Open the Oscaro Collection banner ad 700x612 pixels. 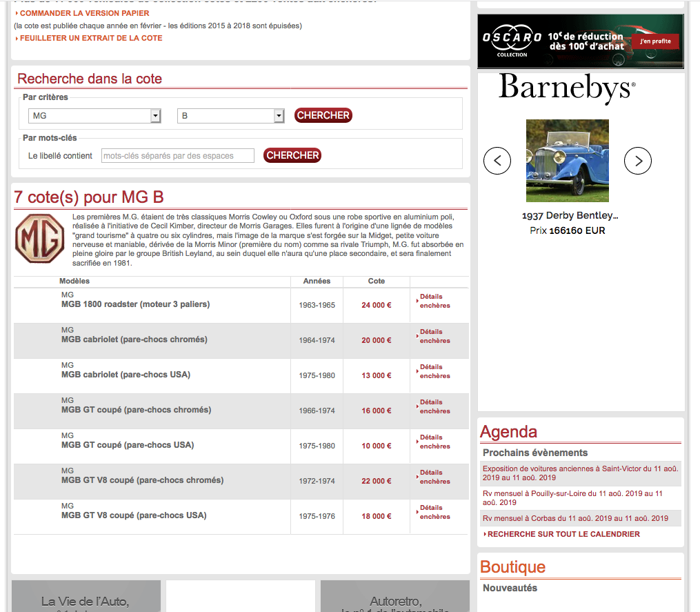pos(581,41)
